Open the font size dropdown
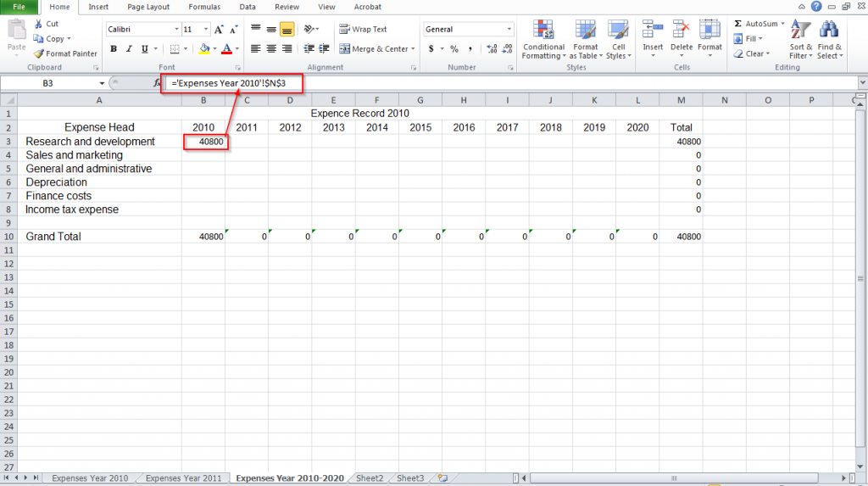Screen dimensions: 868x486 point(206,30)
